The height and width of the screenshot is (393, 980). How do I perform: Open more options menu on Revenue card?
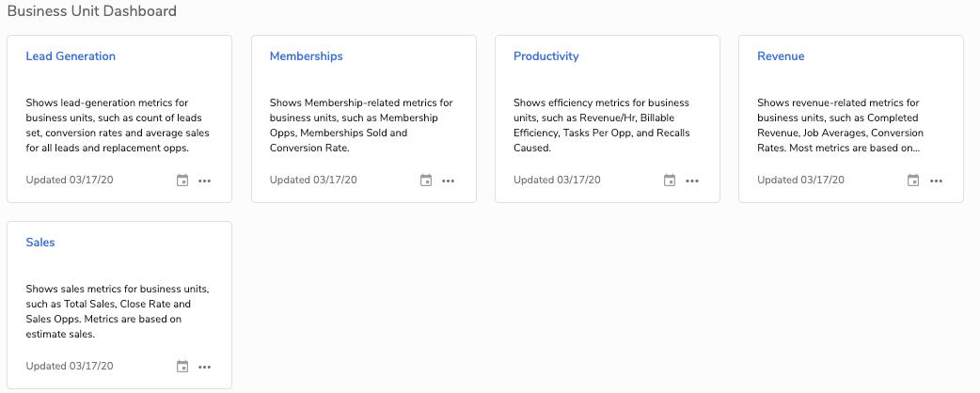click(x=936, y=181)
